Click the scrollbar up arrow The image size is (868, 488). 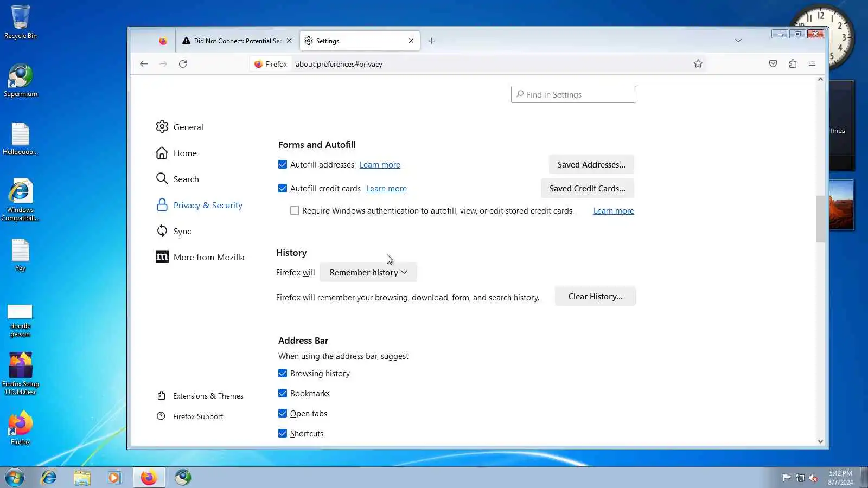point(820,79)
